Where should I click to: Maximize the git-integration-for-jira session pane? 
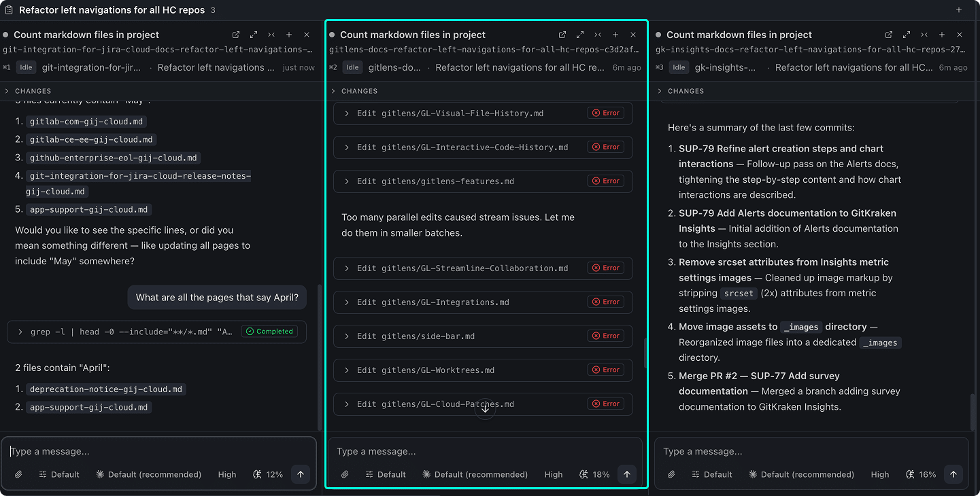coord(254,35)
